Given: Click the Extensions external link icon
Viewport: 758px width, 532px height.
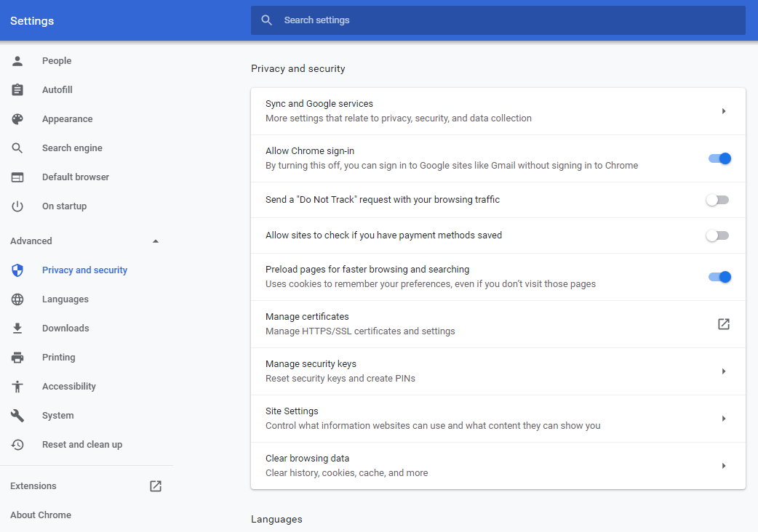Looking at the screenshot, I should tap(156, 486).
